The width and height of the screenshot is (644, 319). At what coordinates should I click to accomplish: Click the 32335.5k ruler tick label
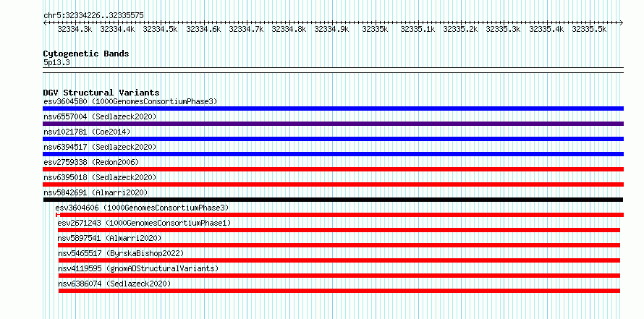point(589,30)
